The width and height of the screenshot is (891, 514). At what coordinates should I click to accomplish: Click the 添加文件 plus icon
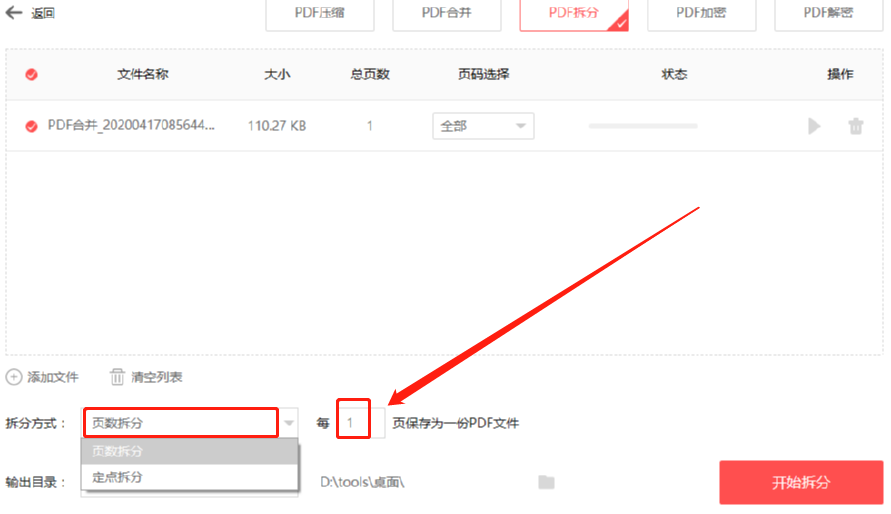click(x=14, y=377)
